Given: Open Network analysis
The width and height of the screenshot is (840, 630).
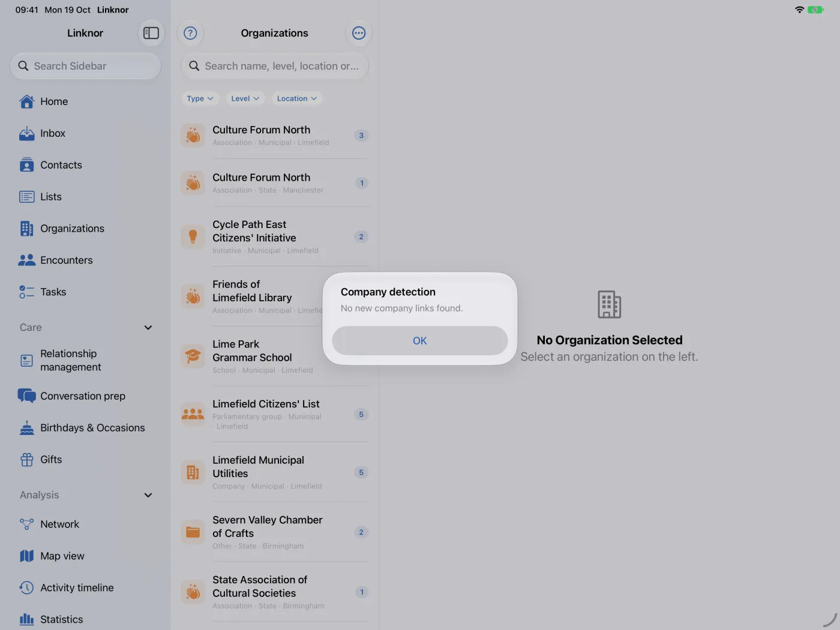Looking at the screenshot, I should click(x=86, y=524).
